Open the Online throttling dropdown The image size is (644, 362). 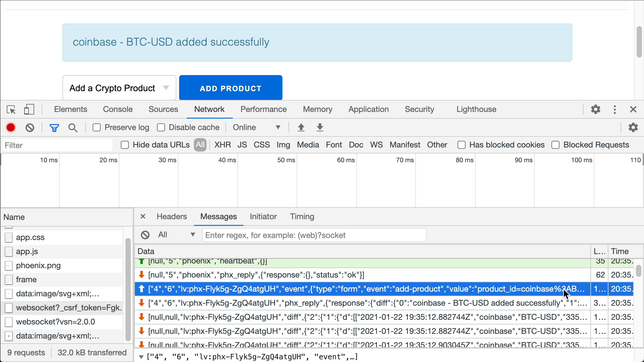257,127
